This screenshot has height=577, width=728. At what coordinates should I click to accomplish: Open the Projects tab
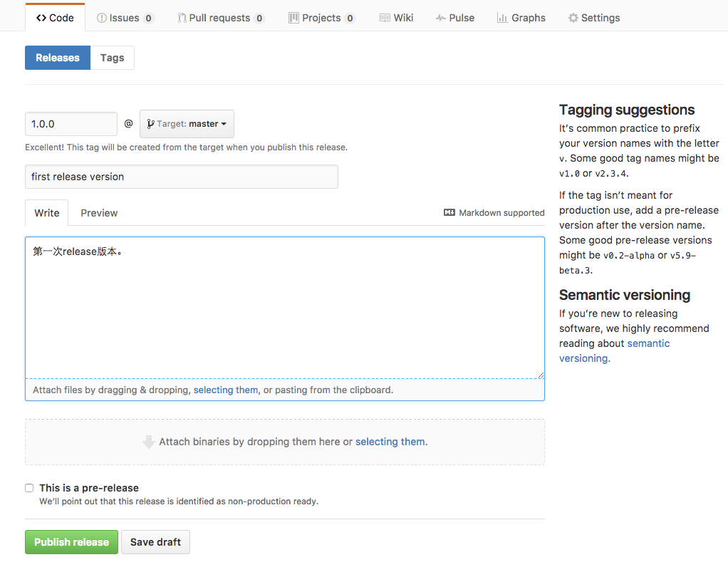pyautogui.click(x=321, y=18)
